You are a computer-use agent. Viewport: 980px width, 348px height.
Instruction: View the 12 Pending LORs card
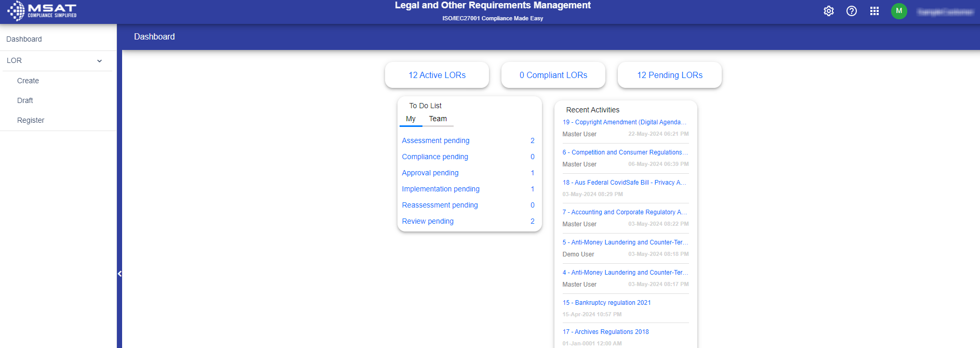670,75
